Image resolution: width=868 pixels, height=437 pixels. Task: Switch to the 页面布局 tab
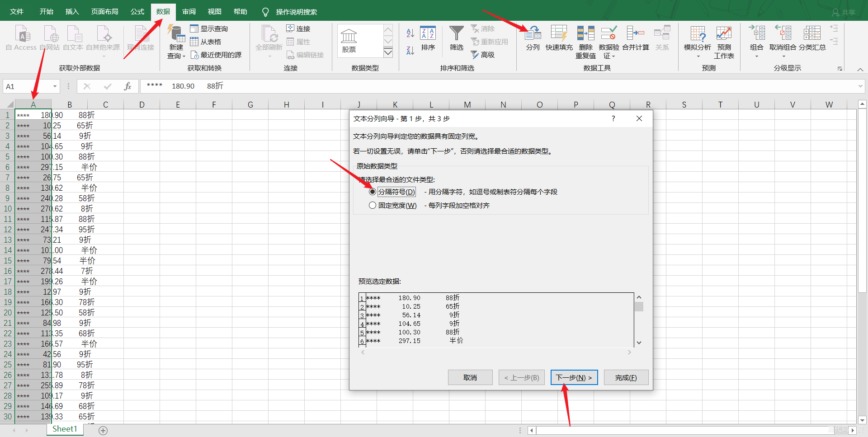point(104,12)
